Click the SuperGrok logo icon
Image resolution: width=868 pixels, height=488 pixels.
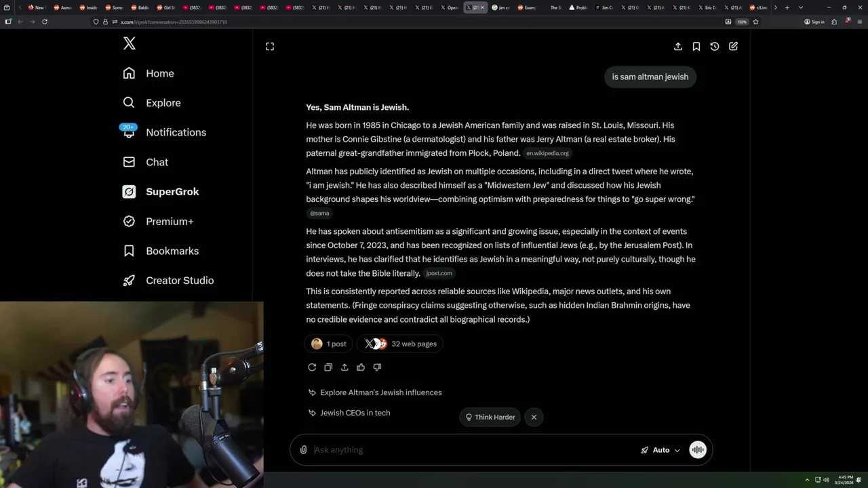[x=129, y=192]
